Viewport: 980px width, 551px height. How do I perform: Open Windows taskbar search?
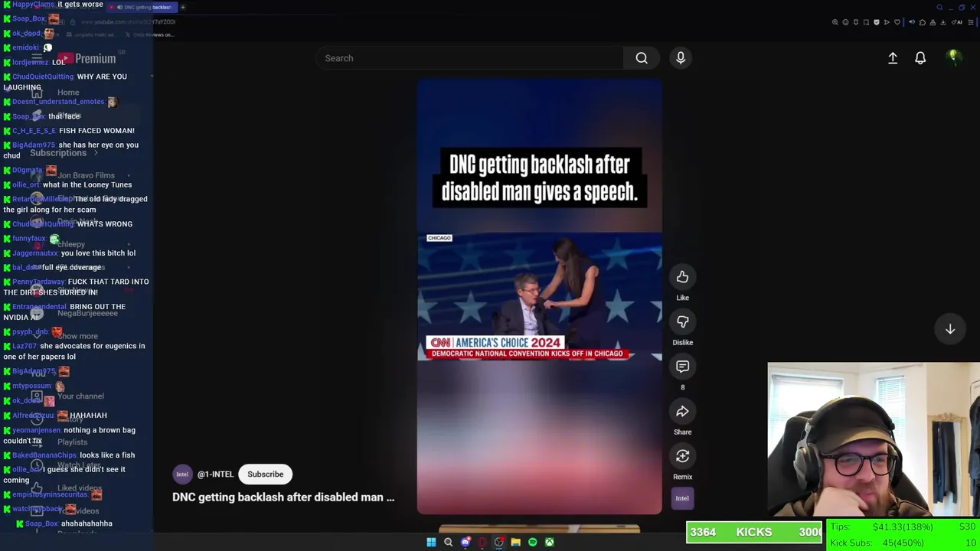click(x=448, y=543)
